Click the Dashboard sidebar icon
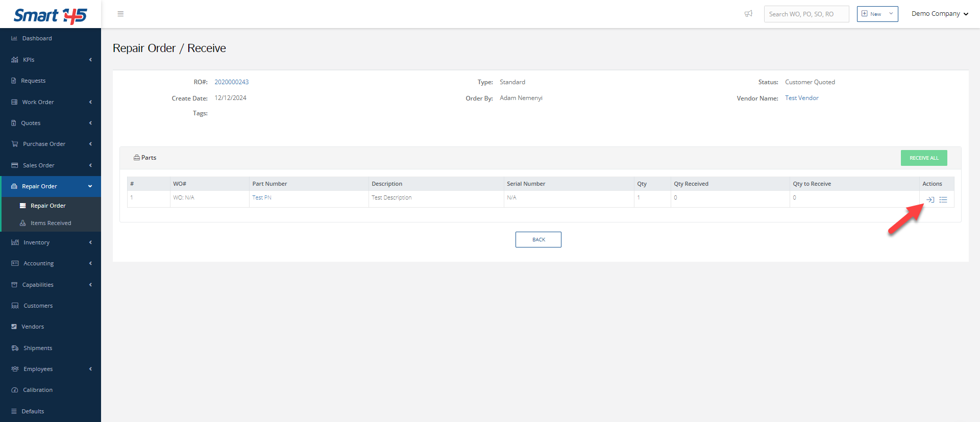Image resolution: width=980 pixels, height=422 pixels. click(x=14, y=38)
